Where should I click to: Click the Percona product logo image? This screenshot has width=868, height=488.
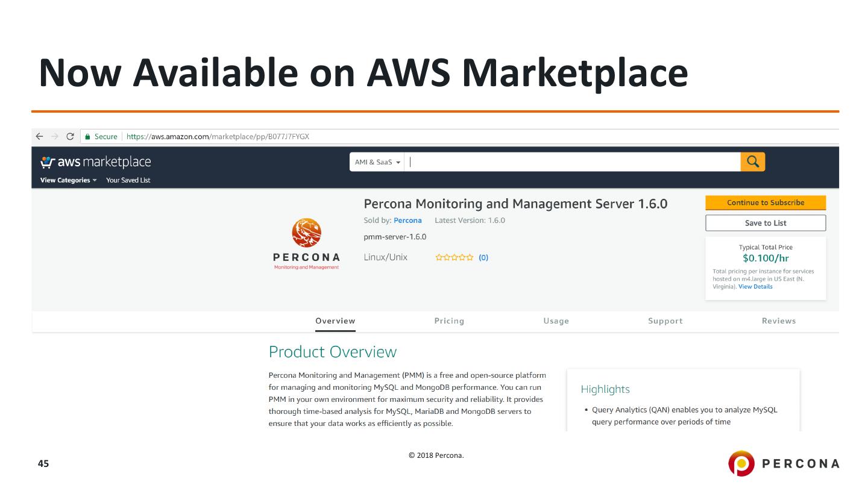pyautogui.click(x=306, y=244)
